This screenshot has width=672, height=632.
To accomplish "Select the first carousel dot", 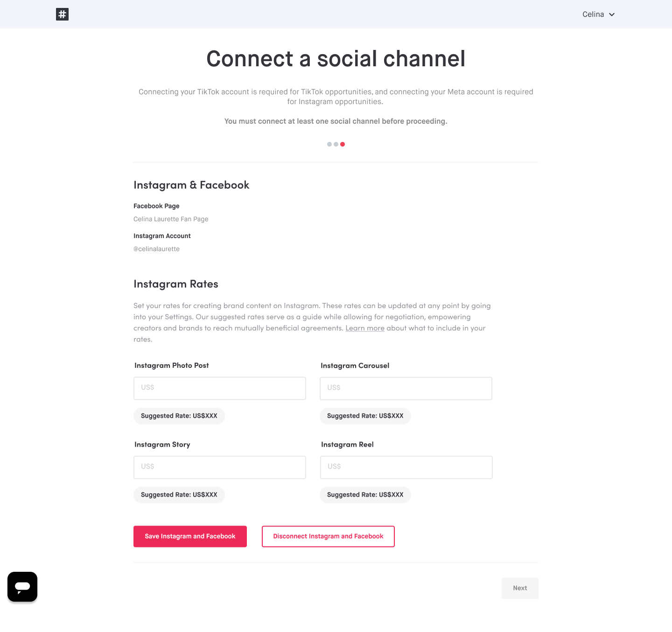I will (329, 144).
